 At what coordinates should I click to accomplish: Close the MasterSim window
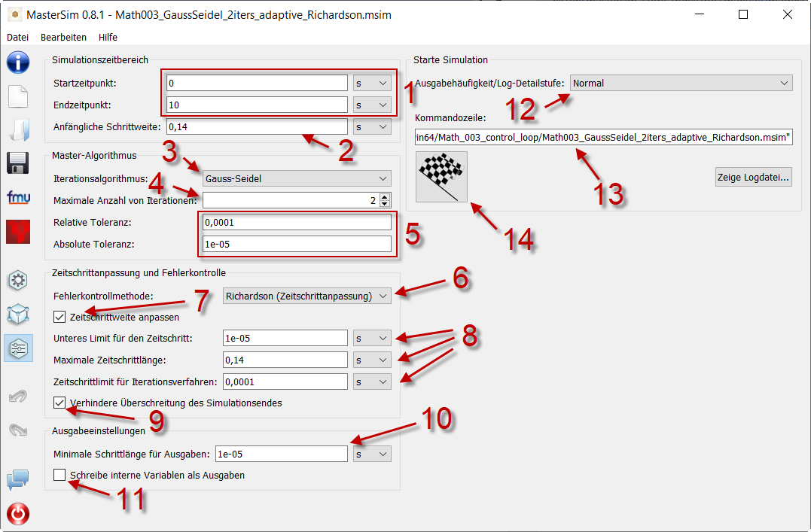pyautogui.click(x=787, y=14)
